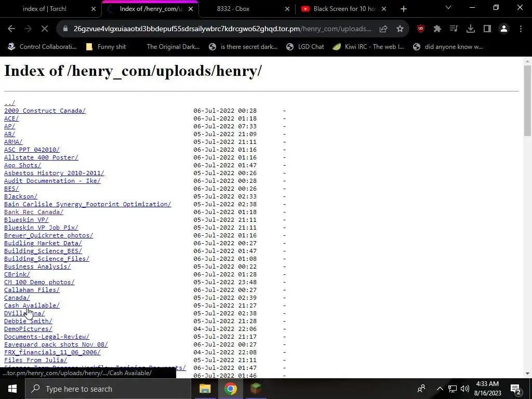Open the Extensions puzzle icon
This screenshot has width=532, height=399.
click(437, 29)
